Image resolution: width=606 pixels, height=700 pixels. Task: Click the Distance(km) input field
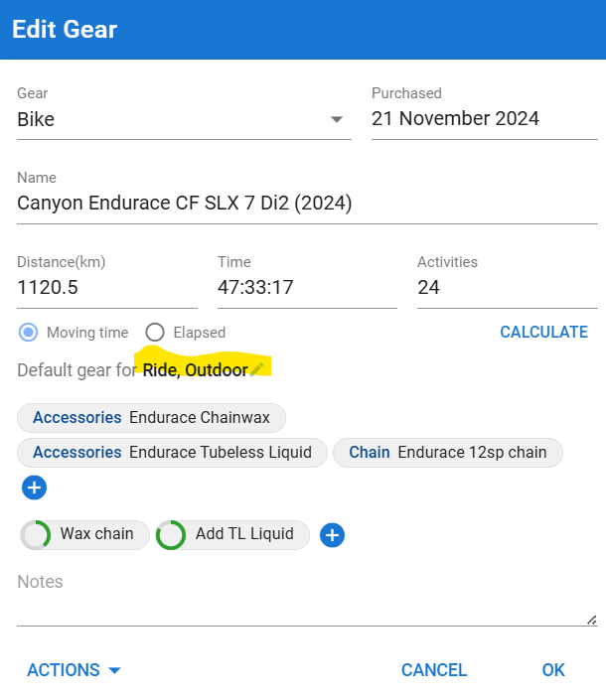pos(107,288)
